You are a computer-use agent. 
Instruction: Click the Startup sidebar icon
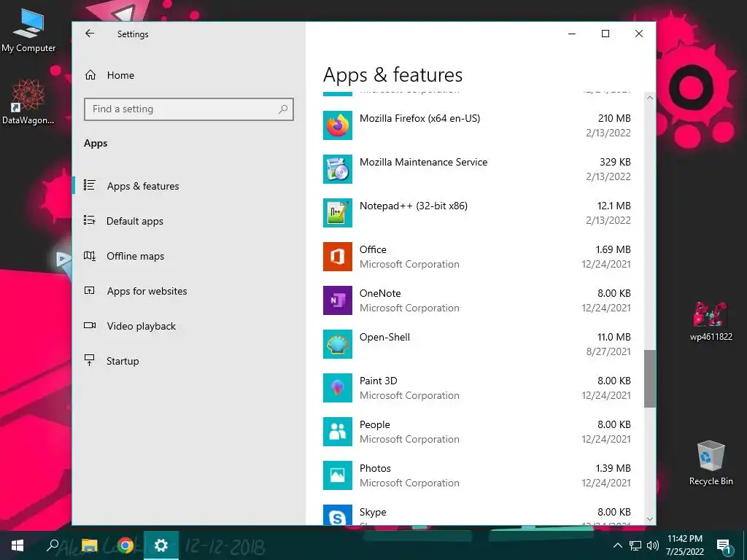click(89, 360)
